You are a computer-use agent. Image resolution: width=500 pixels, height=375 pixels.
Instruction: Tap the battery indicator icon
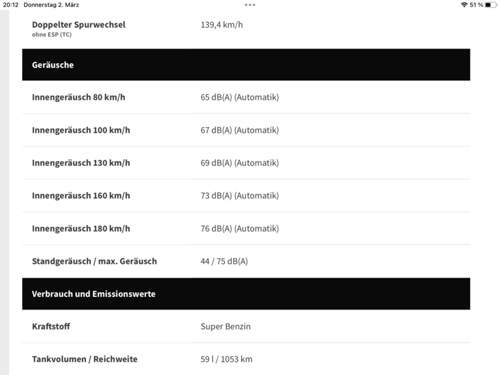(x=491, y=5)
